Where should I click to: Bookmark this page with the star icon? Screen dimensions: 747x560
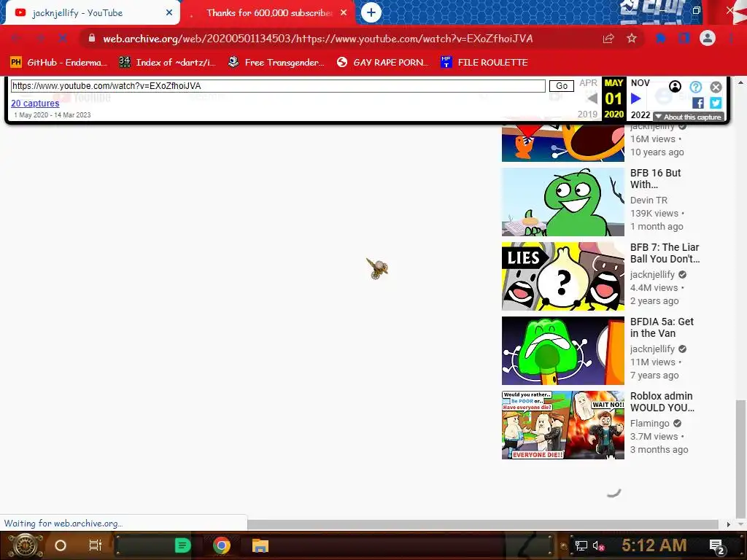632,38
